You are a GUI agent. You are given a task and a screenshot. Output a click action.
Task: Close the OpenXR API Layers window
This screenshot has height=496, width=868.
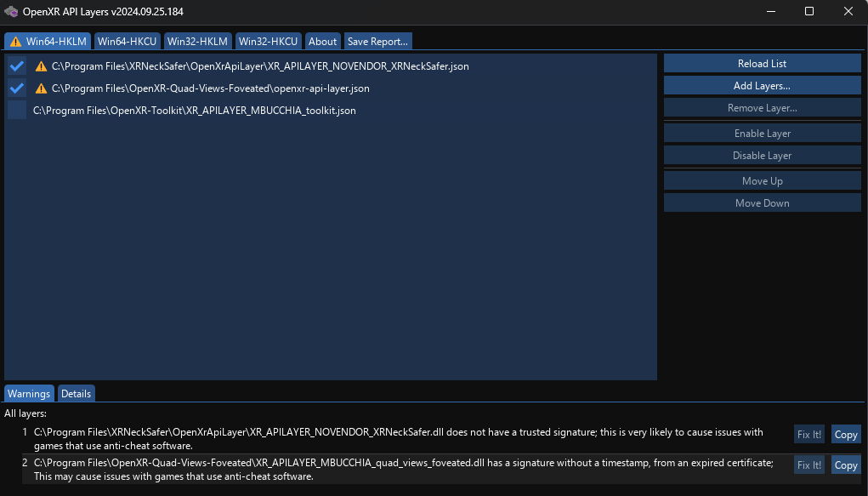coord(848,12)
